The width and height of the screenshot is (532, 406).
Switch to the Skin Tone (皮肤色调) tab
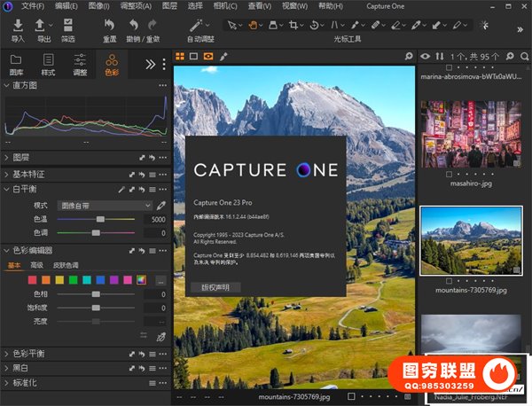tap(67, 265)
